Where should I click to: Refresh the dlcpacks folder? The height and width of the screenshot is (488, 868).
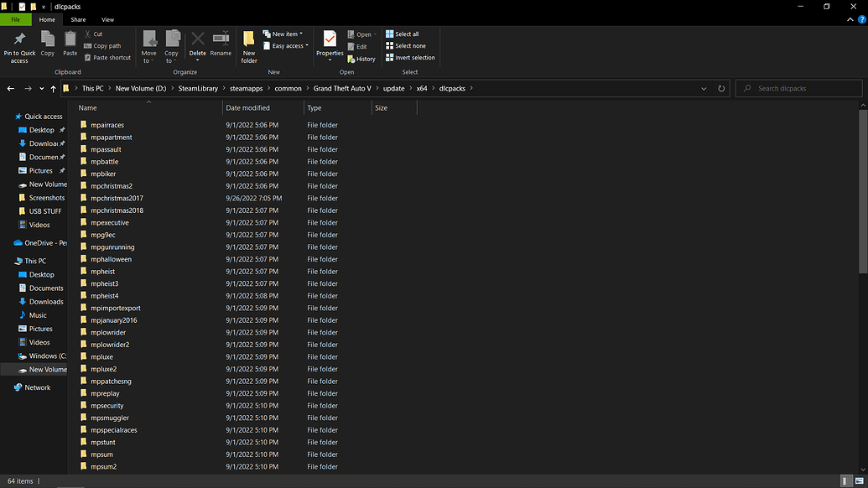721,89
